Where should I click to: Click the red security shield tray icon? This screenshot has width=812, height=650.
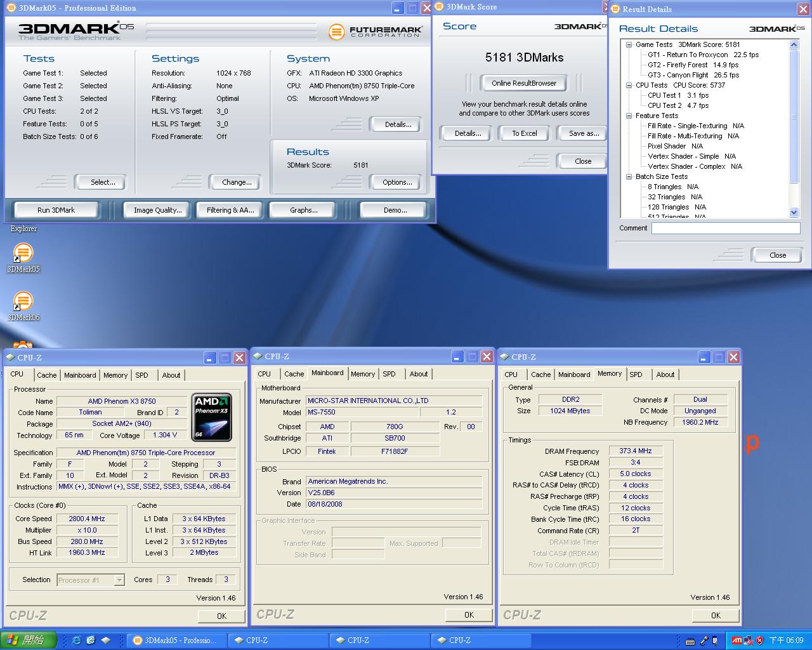point(759,640)
